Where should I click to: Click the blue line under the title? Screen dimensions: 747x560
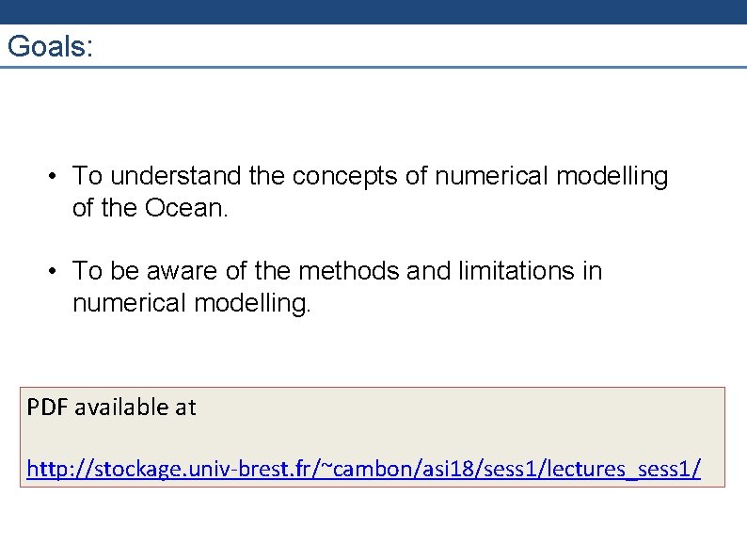pos(373,67)
